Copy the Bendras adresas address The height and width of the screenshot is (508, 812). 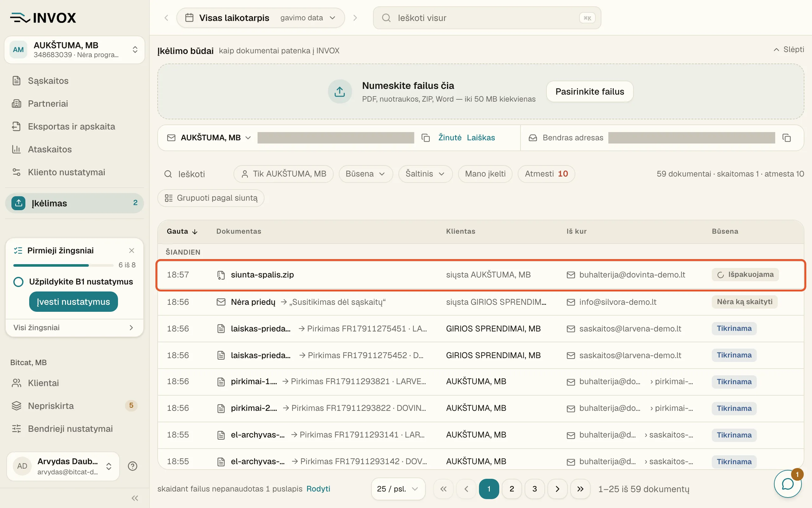(787, 138)
